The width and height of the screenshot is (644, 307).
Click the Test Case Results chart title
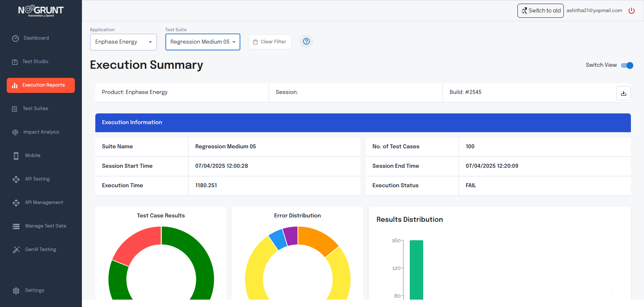coord(161,216)
